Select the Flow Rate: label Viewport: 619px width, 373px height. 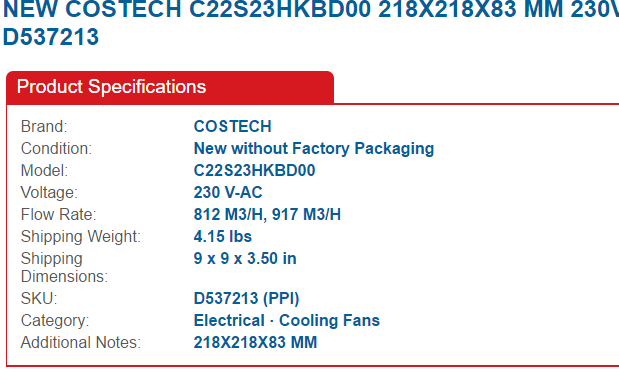click(58, 215)
